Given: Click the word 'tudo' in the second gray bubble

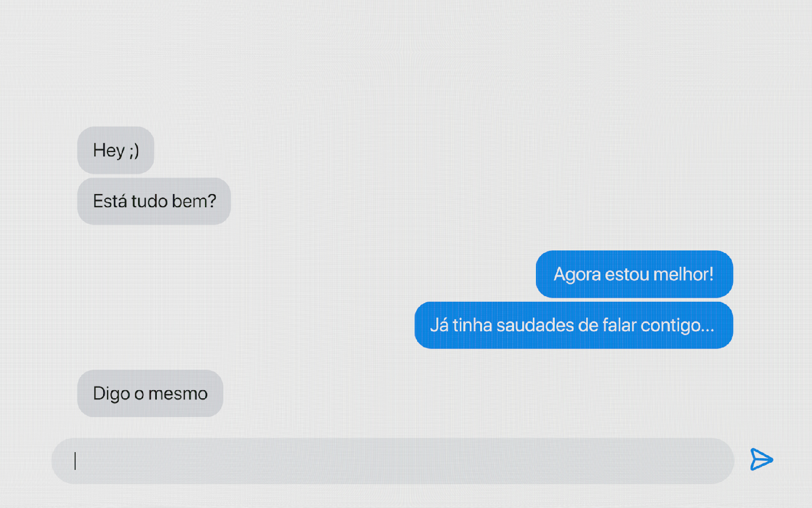Looking at the screenshot, I should [149, 201].
